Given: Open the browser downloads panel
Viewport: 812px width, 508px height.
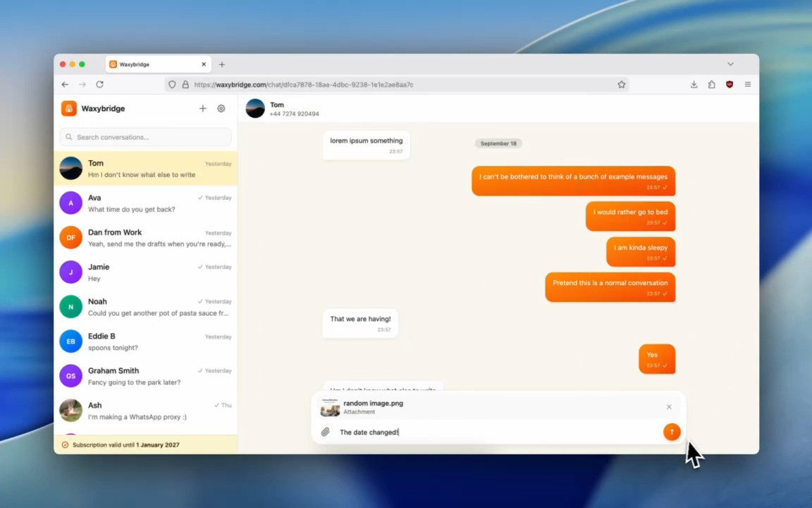Looking at the screenshot, I should click(694, 85).
